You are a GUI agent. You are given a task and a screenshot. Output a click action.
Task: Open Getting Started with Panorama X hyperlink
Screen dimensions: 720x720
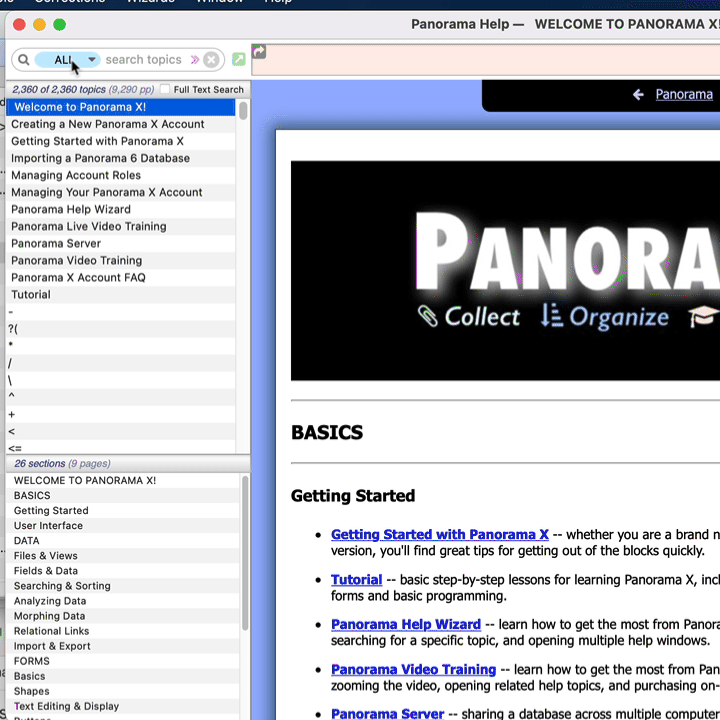439,534
